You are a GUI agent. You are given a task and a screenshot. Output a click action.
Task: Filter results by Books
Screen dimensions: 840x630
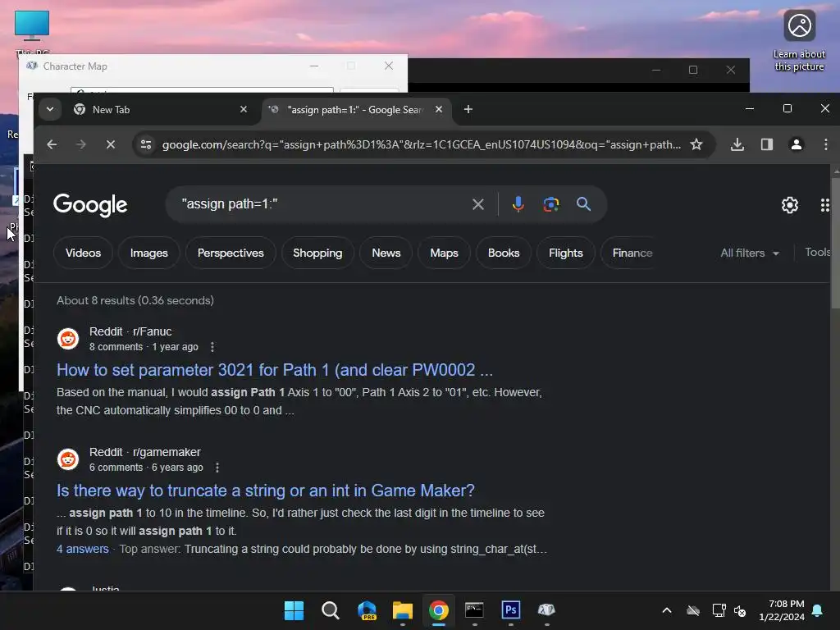tap(504, 253)
